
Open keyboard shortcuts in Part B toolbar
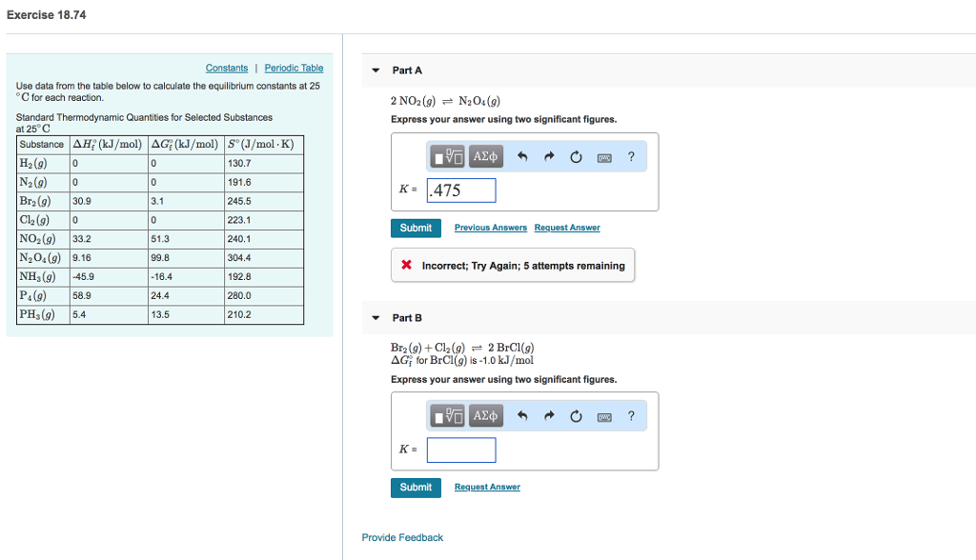(x=603, y=415)
